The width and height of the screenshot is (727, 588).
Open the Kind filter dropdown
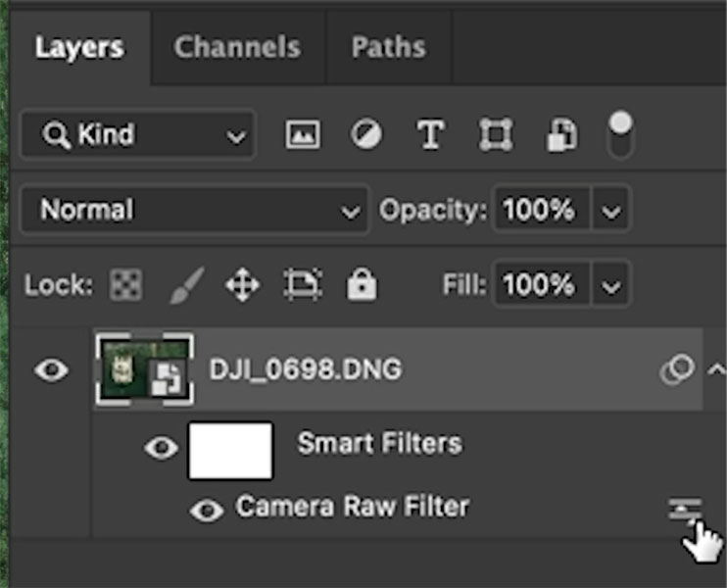[138, 134]
